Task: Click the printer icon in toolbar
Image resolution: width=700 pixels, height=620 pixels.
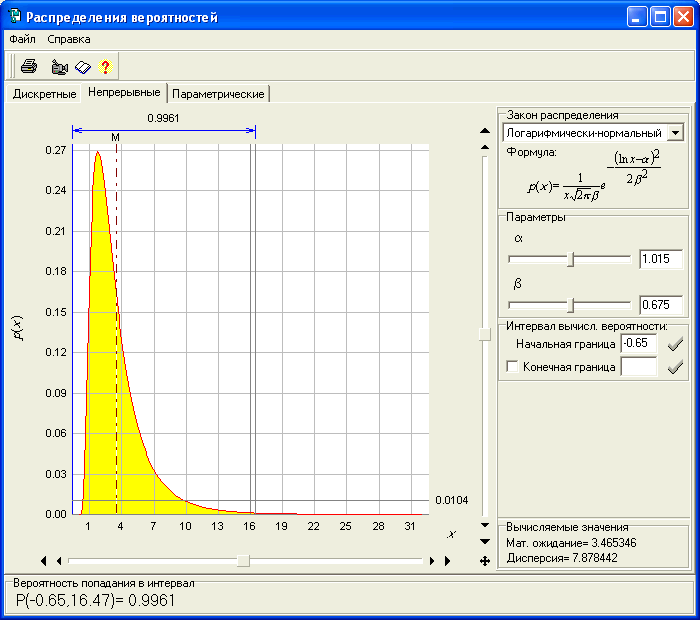Action: click(29, 67)
